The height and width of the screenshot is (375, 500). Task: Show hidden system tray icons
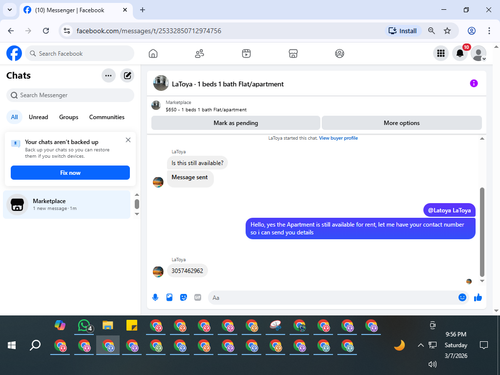[x=421, y=345]
